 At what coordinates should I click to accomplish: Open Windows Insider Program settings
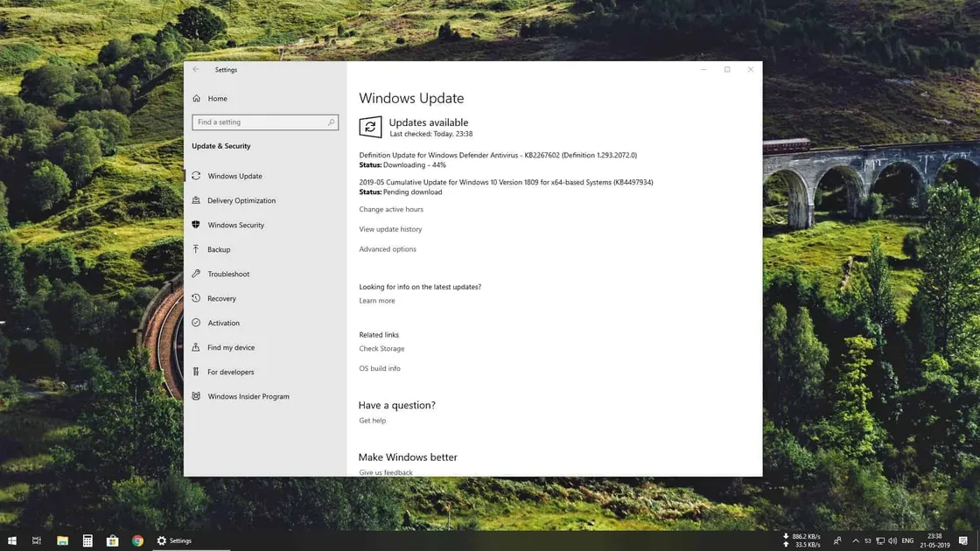pyautogui.click(x=250, y=396)
